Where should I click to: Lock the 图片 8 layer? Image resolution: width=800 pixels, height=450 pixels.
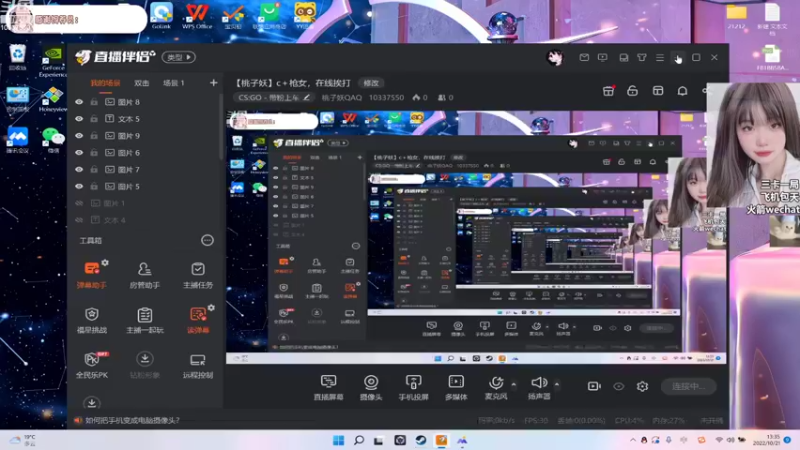pos(94,102)
